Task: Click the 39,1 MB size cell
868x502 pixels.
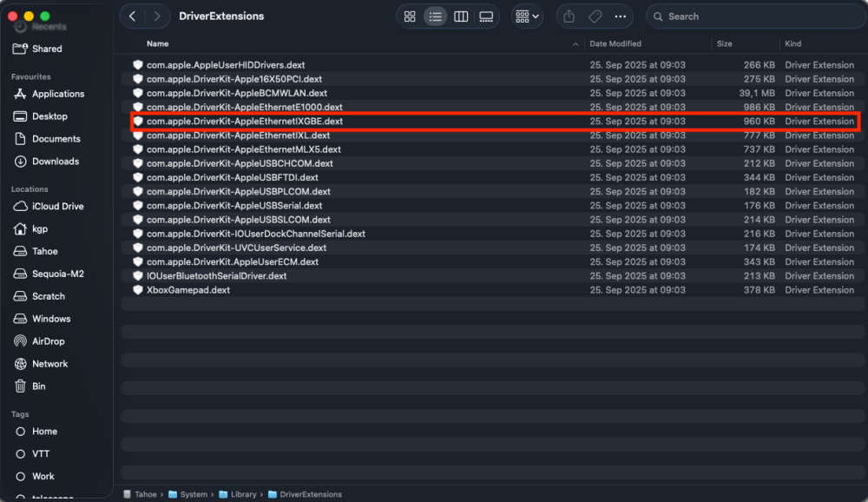Action: [x=757, y=93]
